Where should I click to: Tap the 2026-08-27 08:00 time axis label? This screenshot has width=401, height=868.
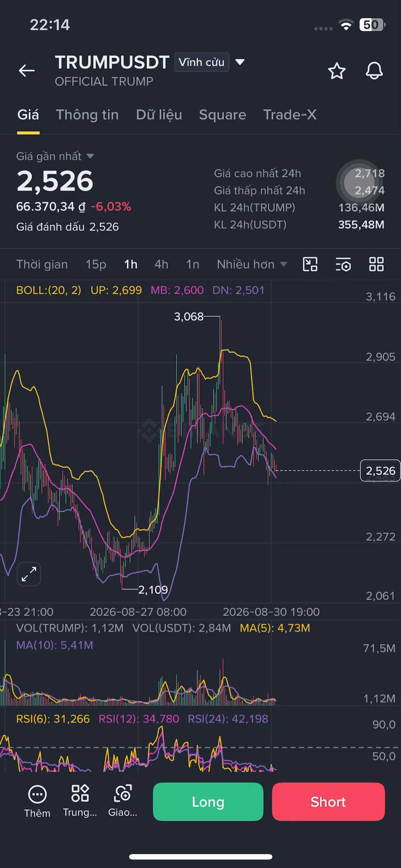tap(138, 612)
